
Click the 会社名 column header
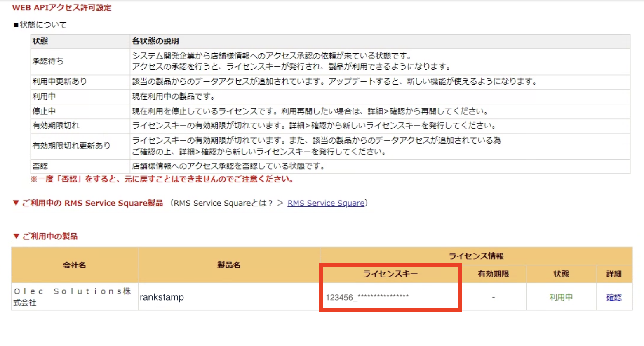coord(75,265)
